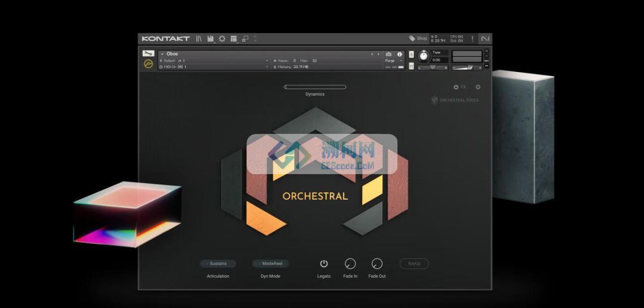
Task: Click the Fade Out knob
Action: pos(377,264)
